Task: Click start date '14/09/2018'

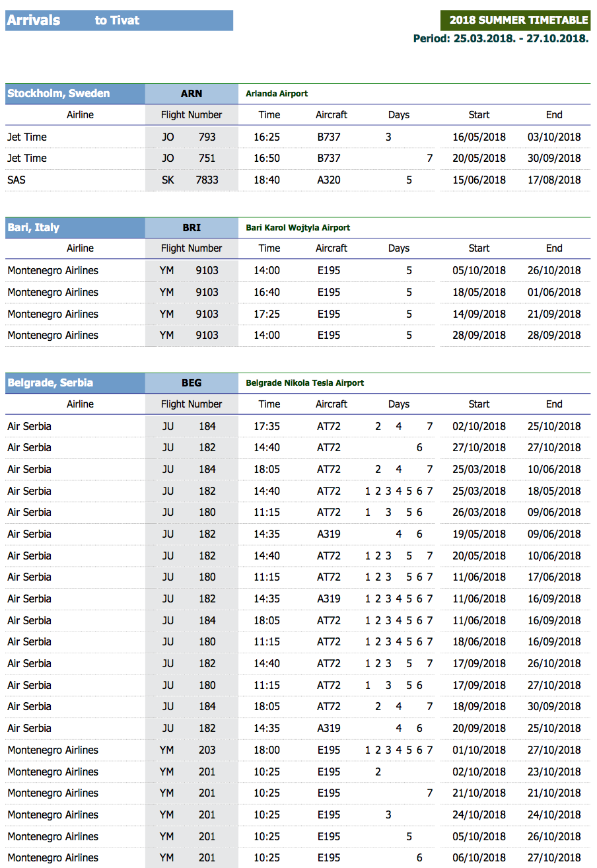Action: click(x=479, y=314)
